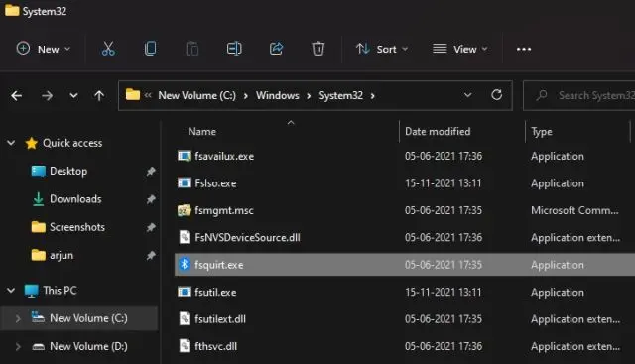This screenshot has width=635, height=364.
Task: Open the New item menu
Action: coord(44,49)
